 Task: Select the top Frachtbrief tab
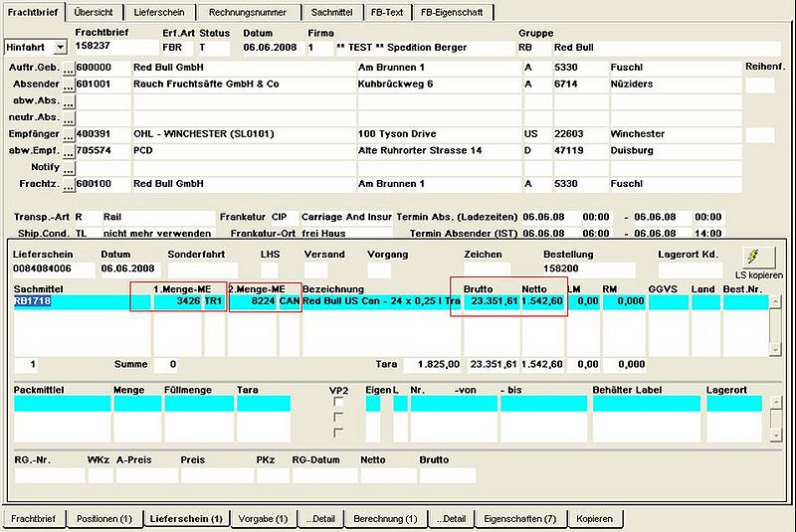(33, 12)
